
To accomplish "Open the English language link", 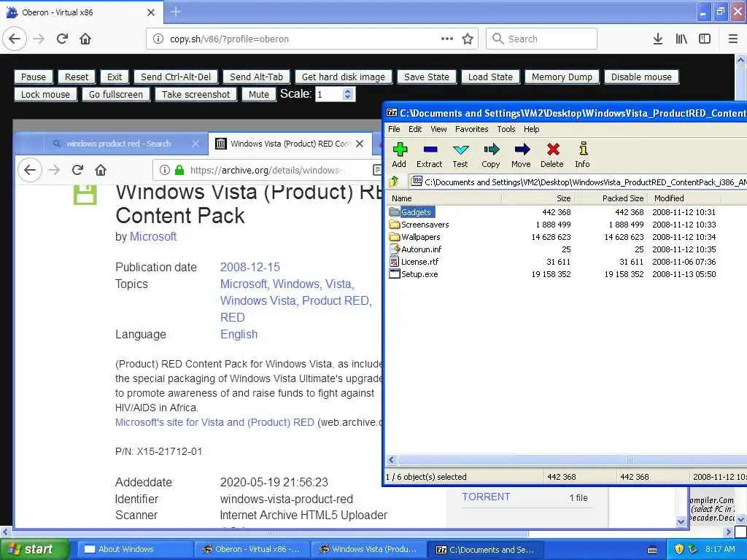I will (x=239, y=334).
